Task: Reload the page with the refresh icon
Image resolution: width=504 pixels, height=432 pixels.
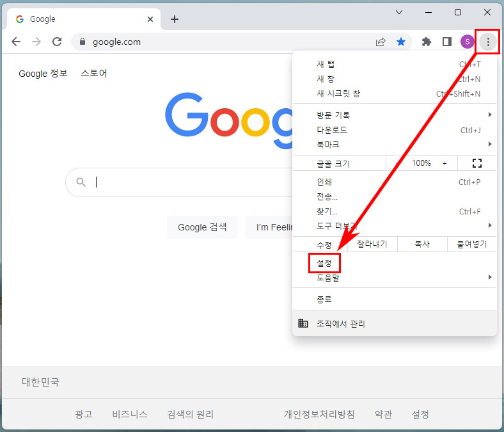Action: pos(57,42)
